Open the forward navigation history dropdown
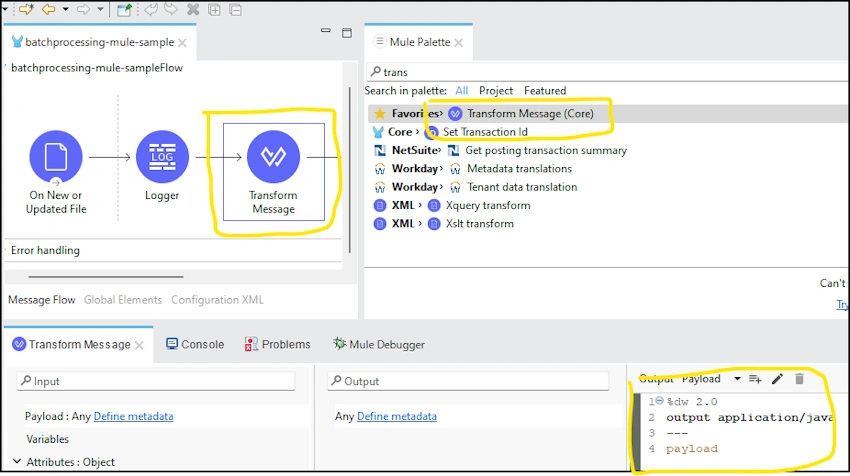Screen dimensions: 850x476 (x=100, y=9)
